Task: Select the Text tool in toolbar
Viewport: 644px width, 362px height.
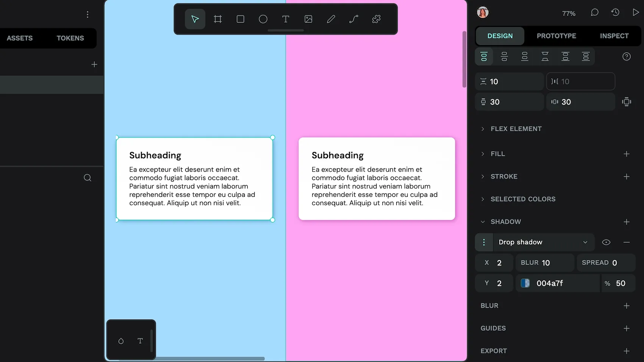Action: click(286, 19)
